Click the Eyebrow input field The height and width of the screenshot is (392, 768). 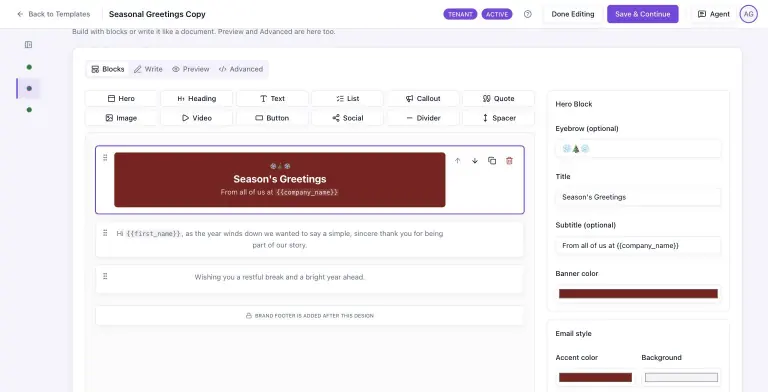638,148
